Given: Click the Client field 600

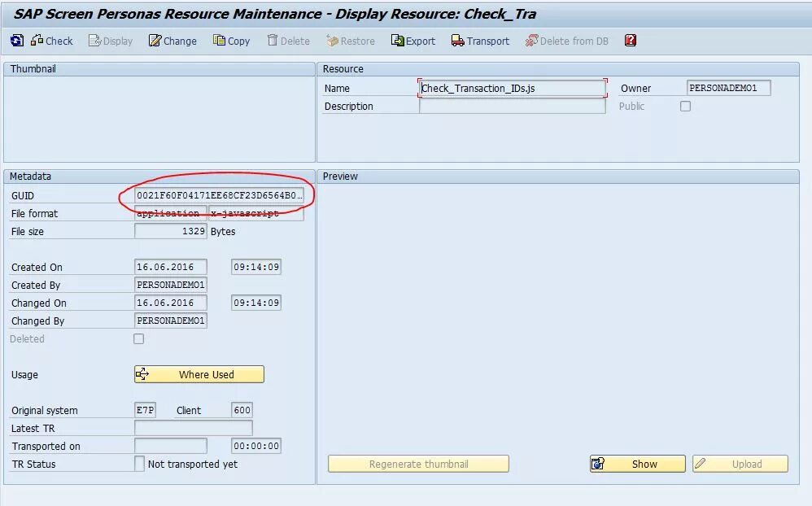Looking at the screenshot, I should click(242, 410).
